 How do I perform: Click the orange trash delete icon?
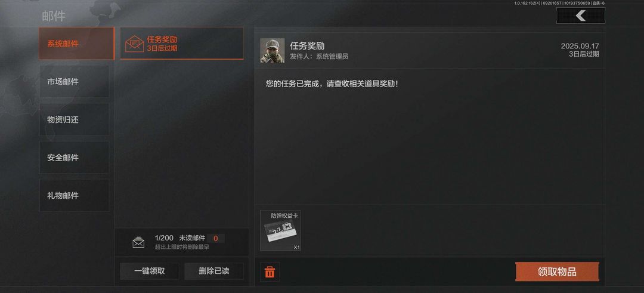point(270,272)
